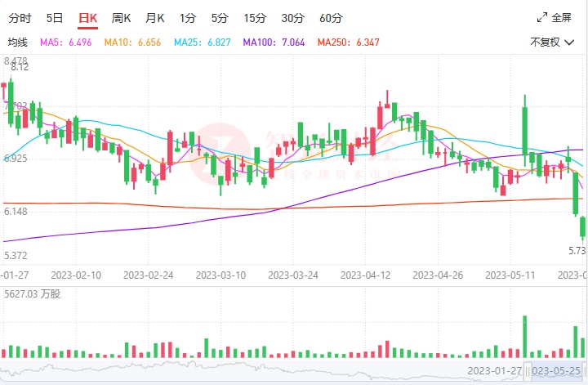Image resolution: width=588 pixels, height=385 pixels.
Task: Click the MA250: 6.347 legend value
Action: click(x=349, y=42)
